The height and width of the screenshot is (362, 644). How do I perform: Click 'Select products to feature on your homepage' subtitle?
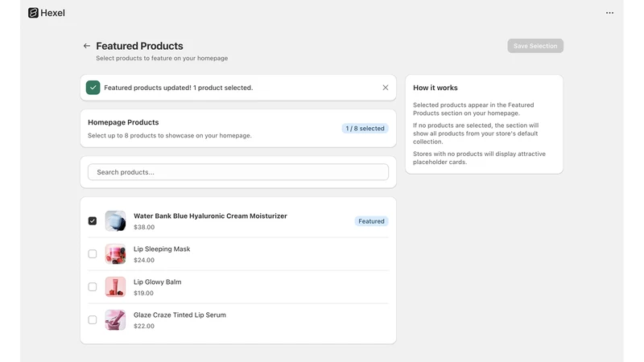(x=162, y=58)
